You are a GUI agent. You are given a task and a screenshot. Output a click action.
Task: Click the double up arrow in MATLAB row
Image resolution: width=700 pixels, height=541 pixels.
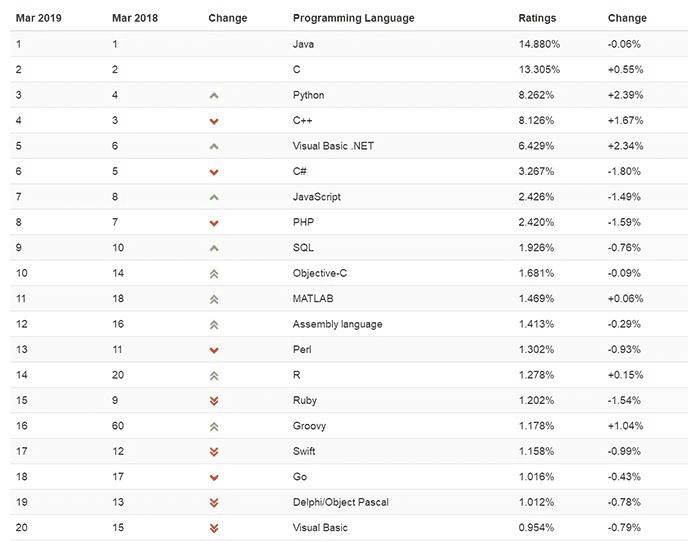[x=213, y=299]
